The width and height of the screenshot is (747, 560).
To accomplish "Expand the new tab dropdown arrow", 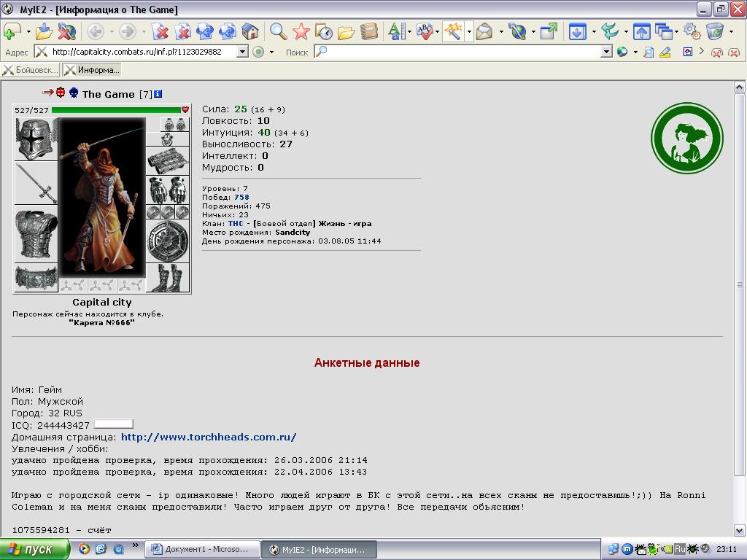I will tap(28, 32).
